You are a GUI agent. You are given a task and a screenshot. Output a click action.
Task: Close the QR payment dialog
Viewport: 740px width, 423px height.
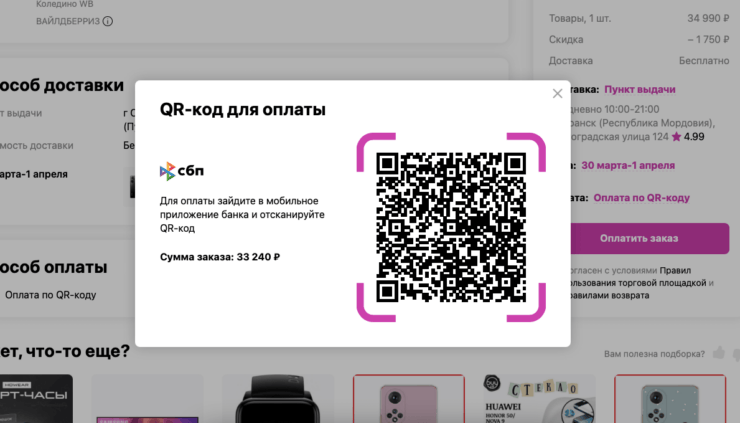pos(557,93)
